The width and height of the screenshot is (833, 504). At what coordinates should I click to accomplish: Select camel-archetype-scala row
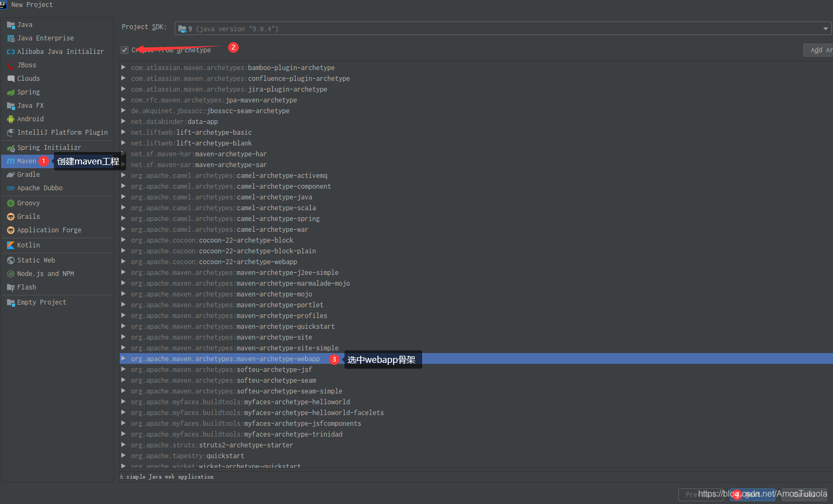coord(476,208)
